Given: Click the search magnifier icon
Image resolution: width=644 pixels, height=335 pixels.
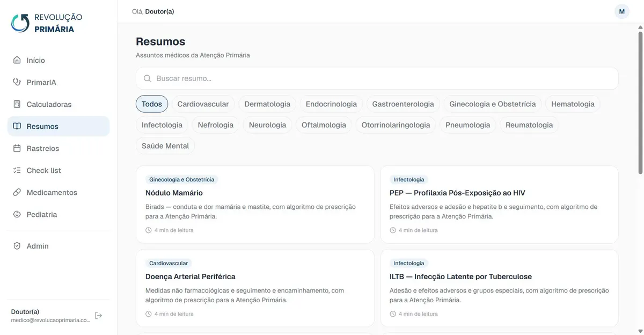Looking at the screenshot, I should pyautogui.click(x=147, y=78).
